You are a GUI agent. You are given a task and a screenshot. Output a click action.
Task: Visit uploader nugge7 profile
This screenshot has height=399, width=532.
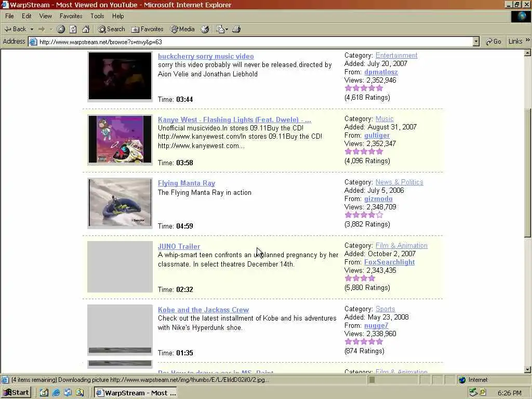(376, 325)
